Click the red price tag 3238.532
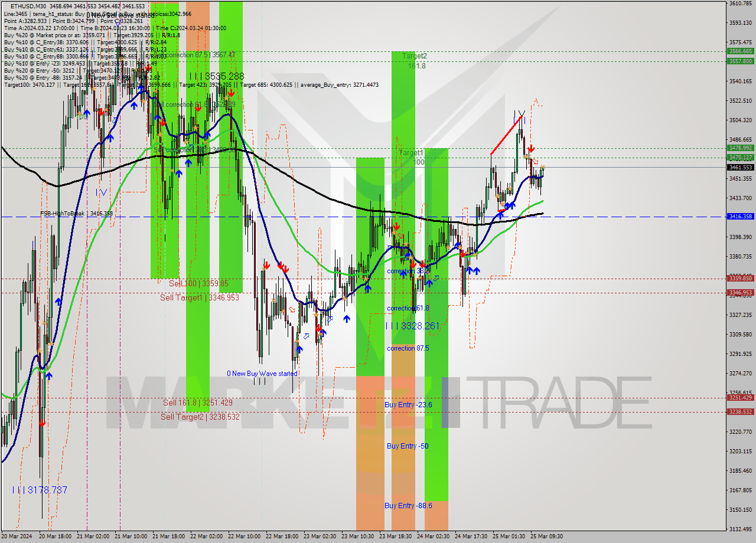The height and width of the screenshot is (543, 756). click(x=740, y=412)
